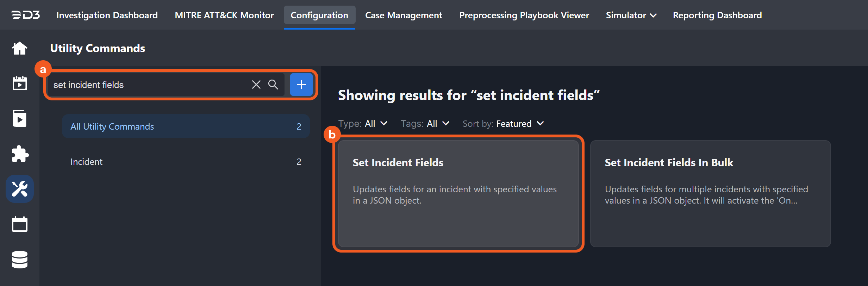Open the Simulator menu

[x=631, y=15]
